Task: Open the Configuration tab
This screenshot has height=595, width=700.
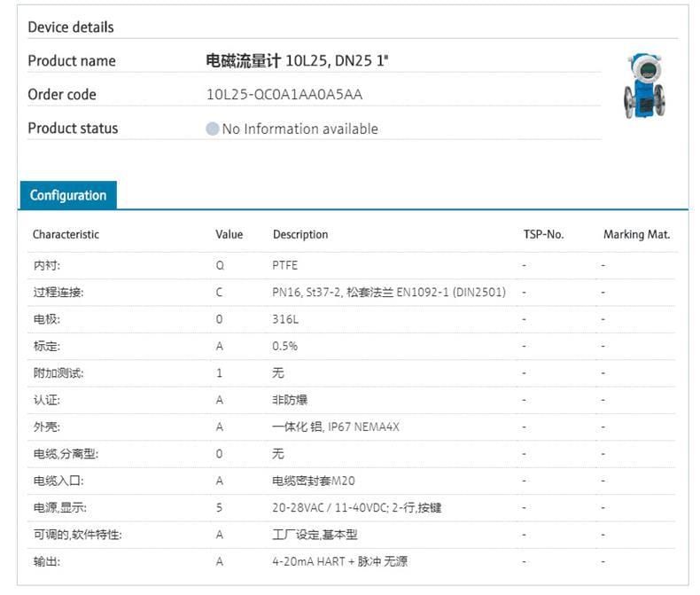Action: tap(67, 195)
